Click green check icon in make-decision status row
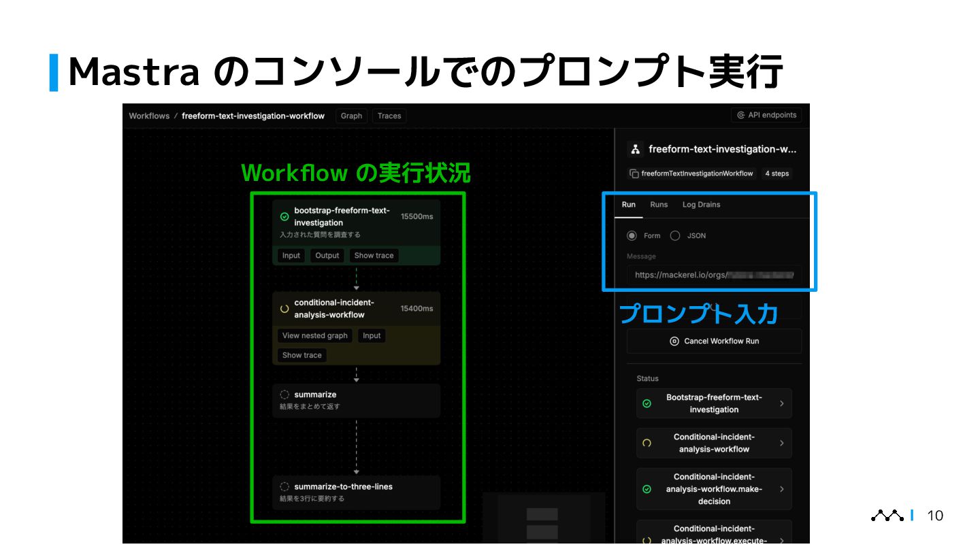This screenshot has height=551, width=980. point(647,489)
